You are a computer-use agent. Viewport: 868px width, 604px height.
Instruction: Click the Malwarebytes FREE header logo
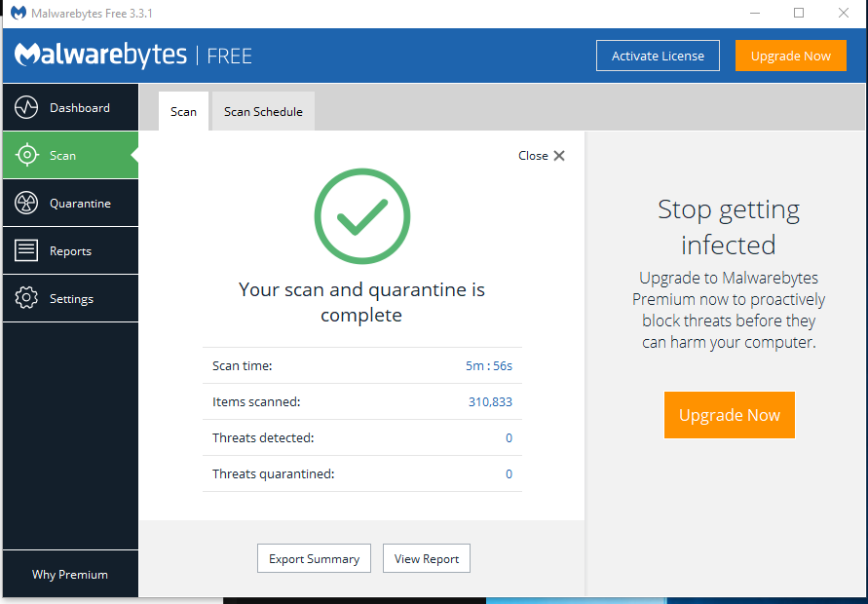click(x=132, y=56)
